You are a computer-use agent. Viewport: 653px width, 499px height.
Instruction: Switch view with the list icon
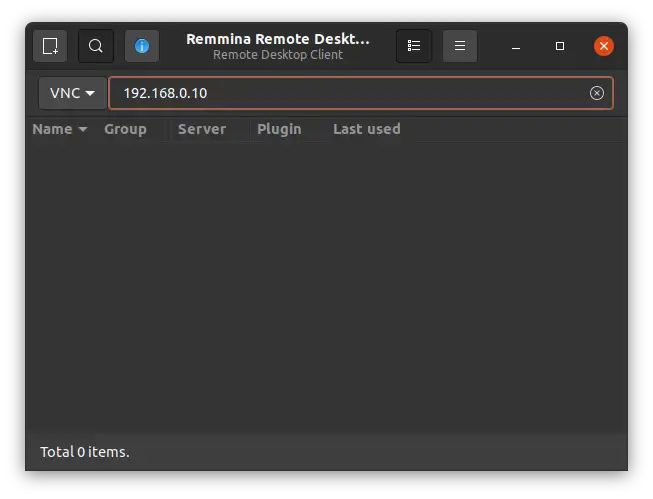pos(414,46)
